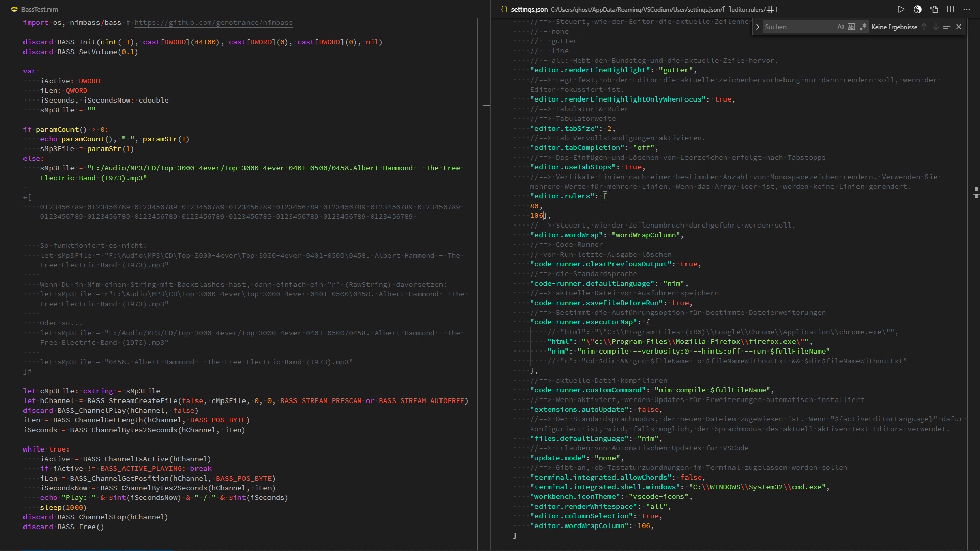
Task: Select the settings.json editor tab
Action: [529, 9]
